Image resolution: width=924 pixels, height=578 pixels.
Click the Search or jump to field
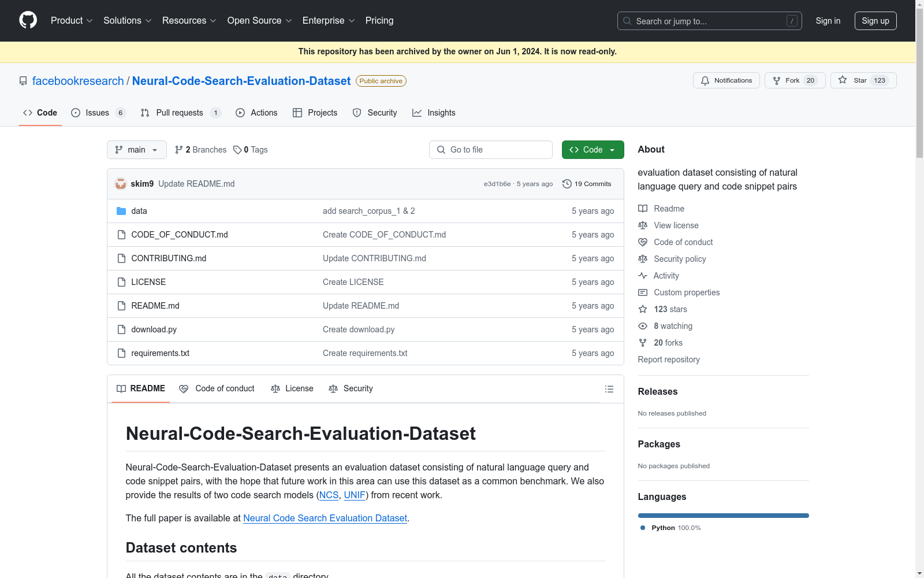710,21
